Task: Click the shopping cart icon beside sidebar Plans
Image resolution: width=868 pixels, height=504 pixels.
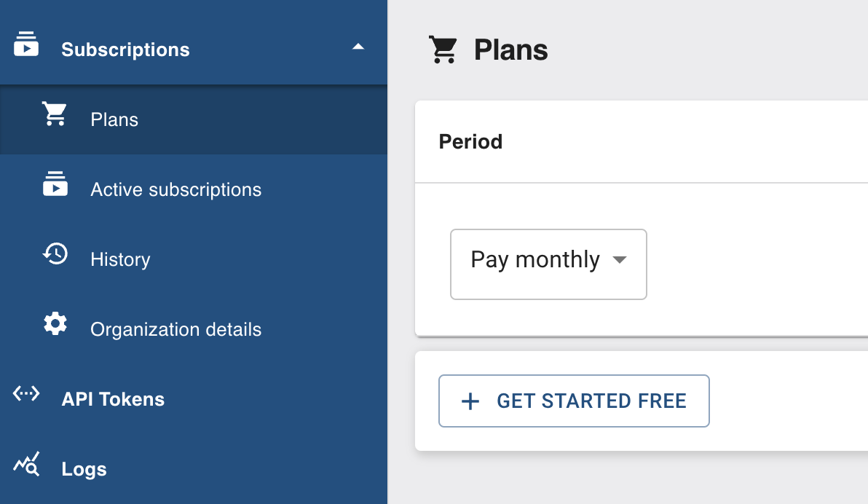Action: 55,114
